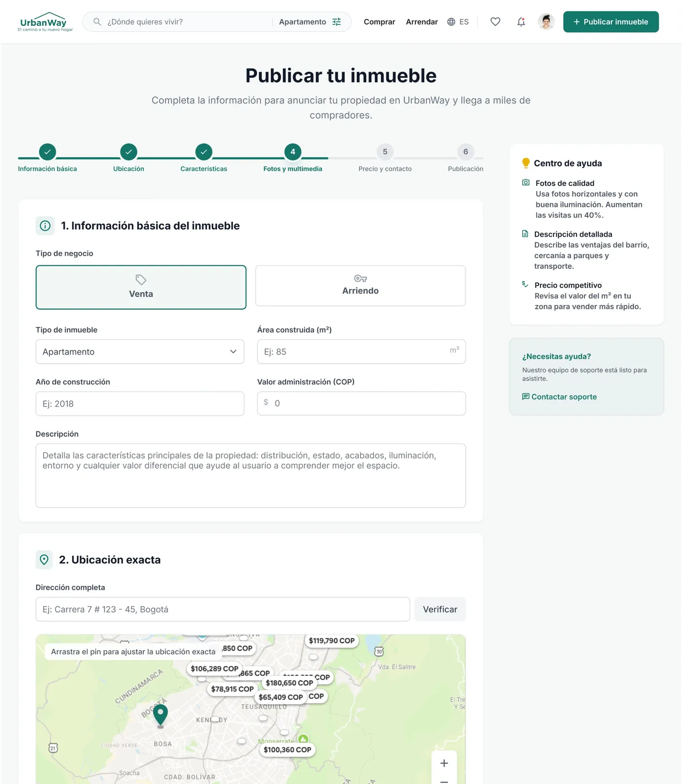Click the Valor administración field
The image size is (682, 784).
tap(361, 404)
